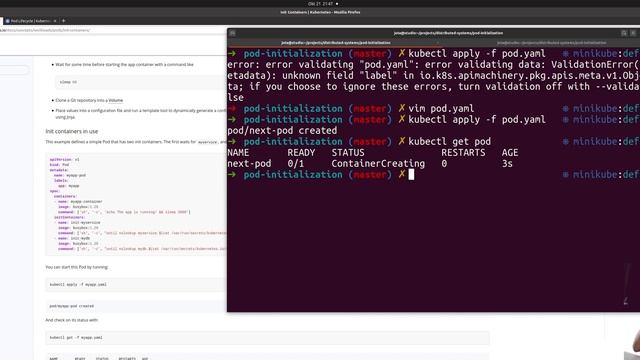Click the RESTARTS column header in terminal
Viewport: 640px width, 360px height.
tap(463, 153)
